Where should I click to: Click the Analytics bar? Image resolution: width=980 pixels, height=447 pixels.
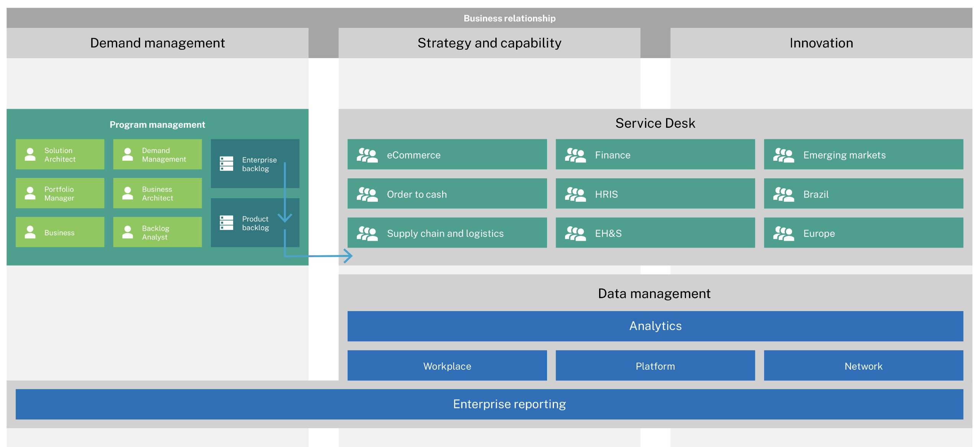coord(655,326)
